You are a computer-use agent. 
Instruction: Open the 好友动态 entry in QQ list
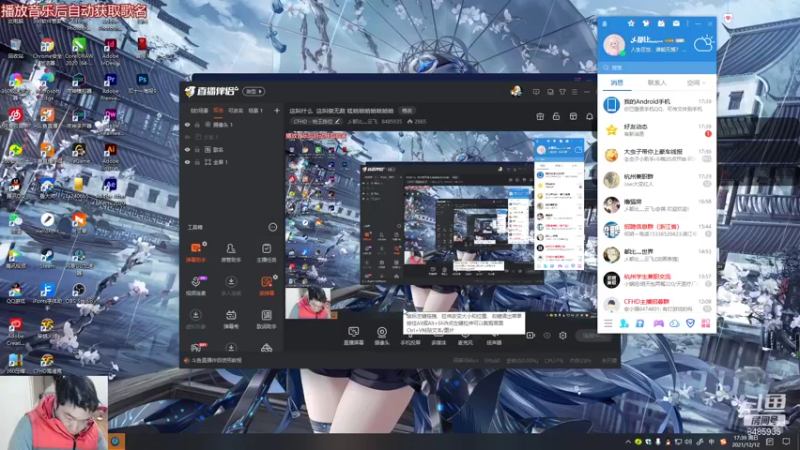[657, 130]
